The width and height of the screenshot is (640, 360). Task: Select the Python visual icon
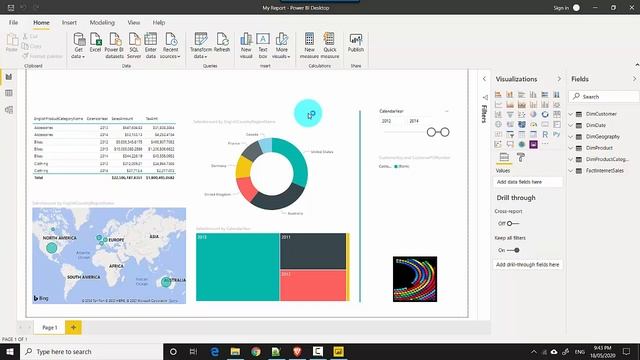click(x=557, y=134)
